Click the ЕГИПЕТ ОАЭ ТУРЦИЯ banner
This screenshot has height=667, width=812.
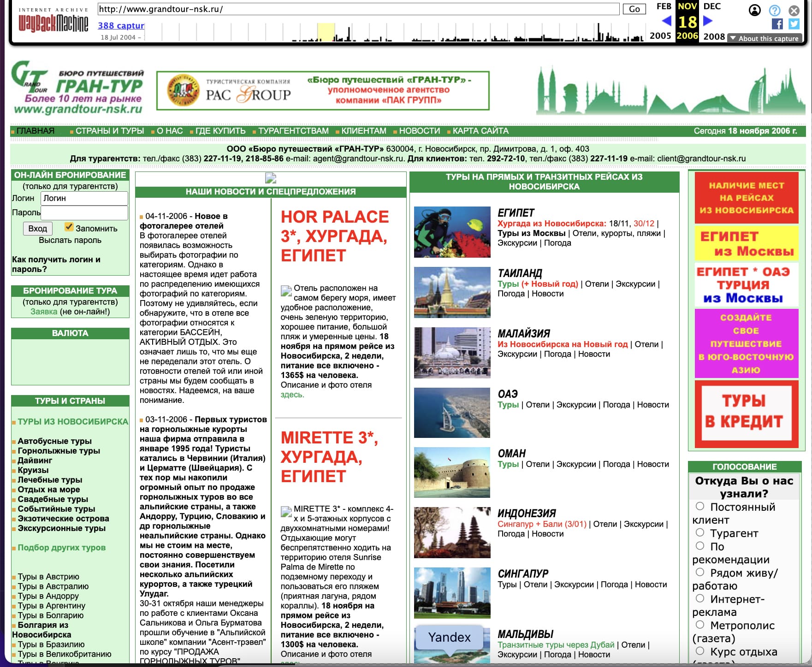click(x=747, y=284)
